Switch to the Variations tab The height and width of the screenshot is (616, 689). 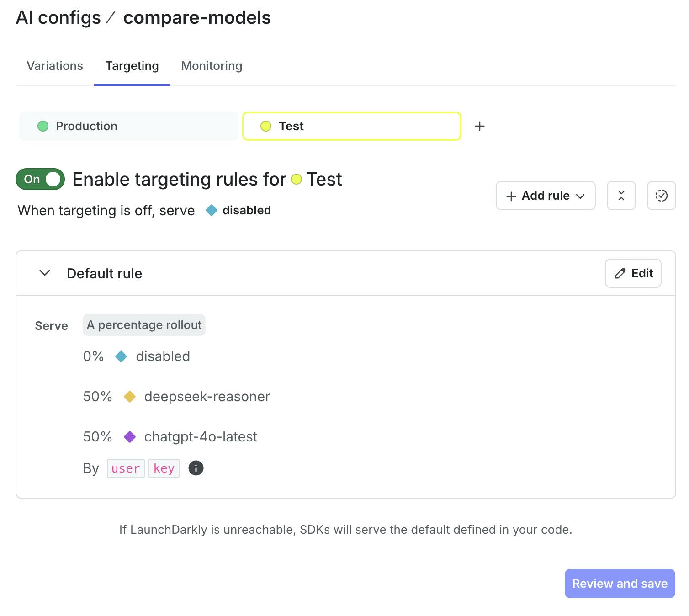tap(55, 66)
